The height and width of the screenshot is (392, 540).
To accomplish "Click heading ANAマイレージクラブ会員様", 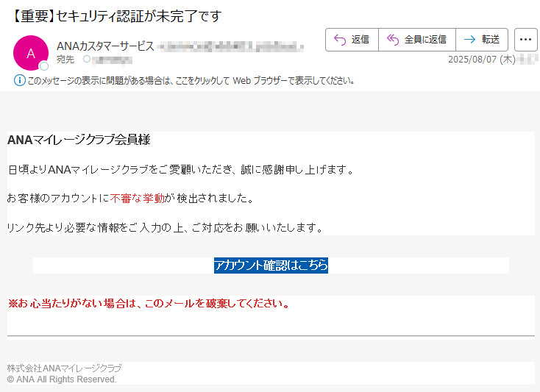I will (x=79, y=140).
